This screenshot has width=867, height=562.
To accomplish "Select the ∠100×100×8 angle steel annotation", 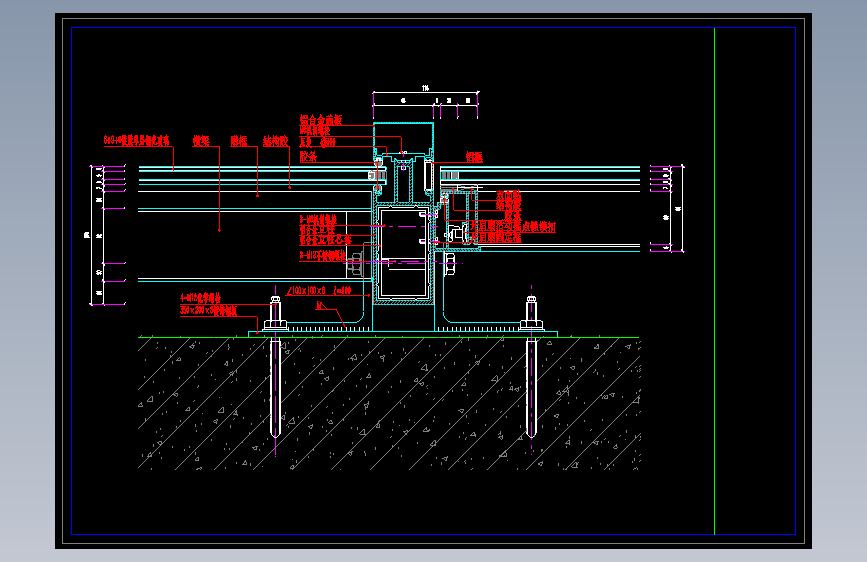I will point(318,290).
